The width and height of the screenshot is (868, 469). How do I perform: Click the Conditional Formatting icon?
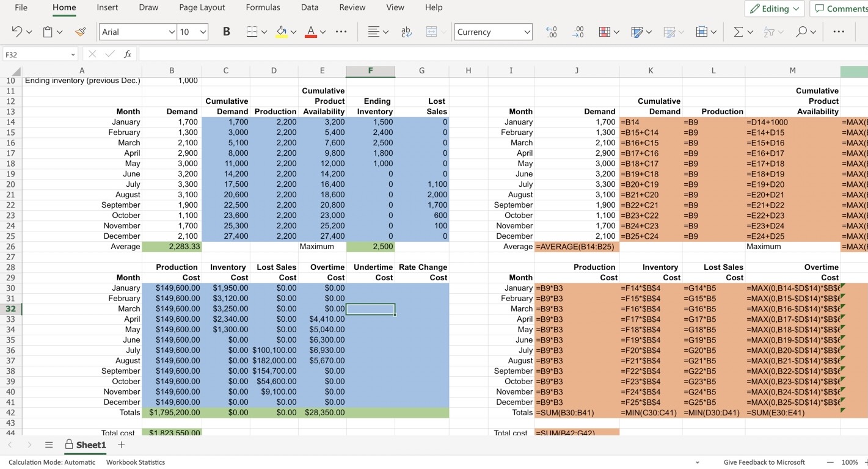[604, 32]
